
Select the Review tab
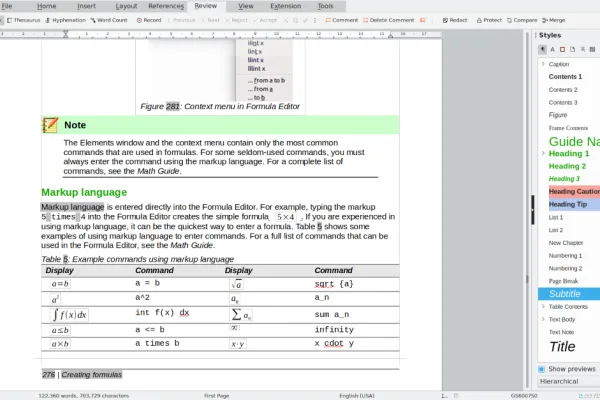[205, 6]
